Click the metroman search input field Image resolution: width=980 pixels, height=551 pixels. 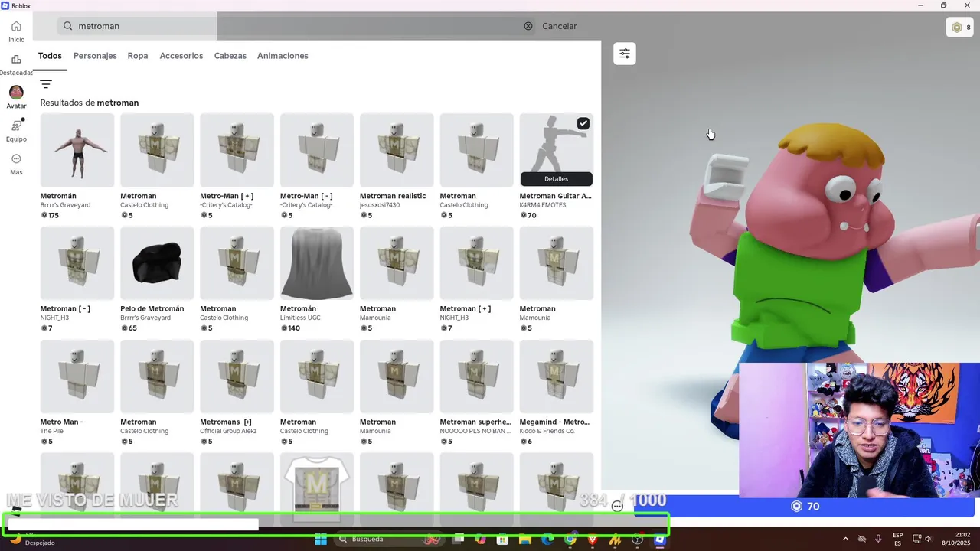pos(295,26)
